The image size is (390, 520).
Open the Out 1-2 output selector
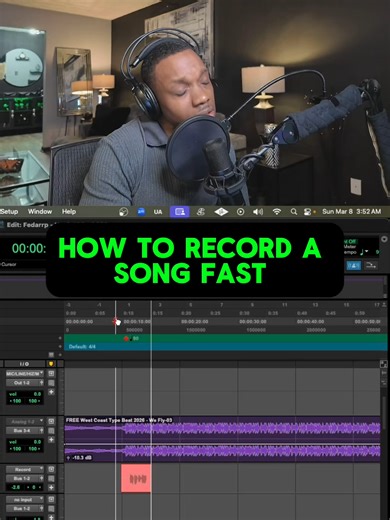25,383
